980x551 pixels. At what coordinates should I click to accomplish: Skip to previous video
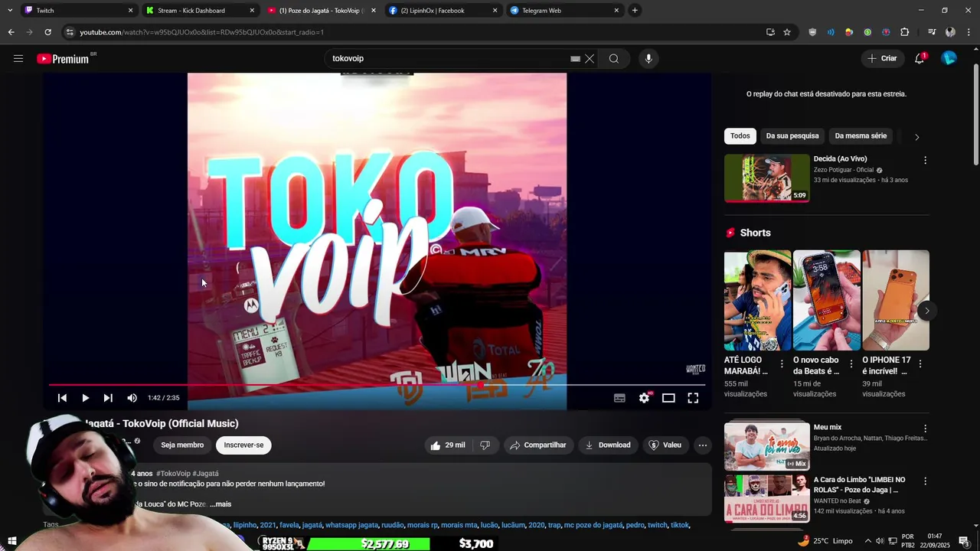click(x=62, y=398)
